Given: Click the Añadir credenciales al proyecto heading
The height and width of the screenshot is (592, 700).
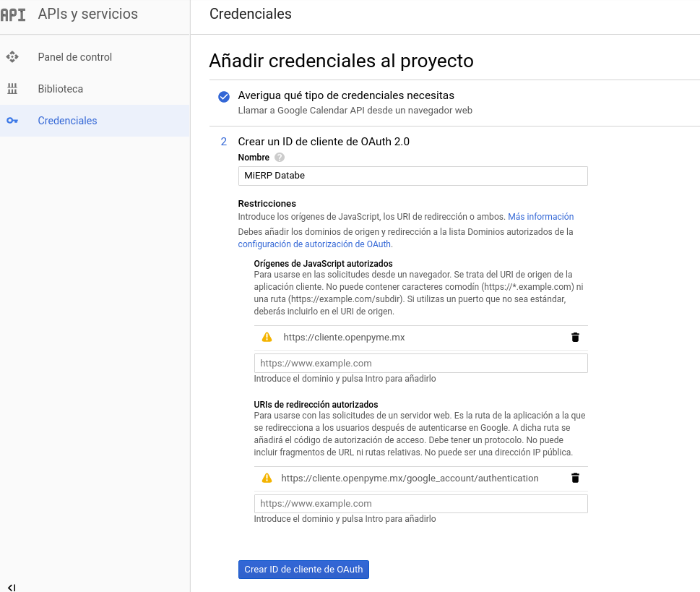Looking at the screenshot, I should (342, 61).
